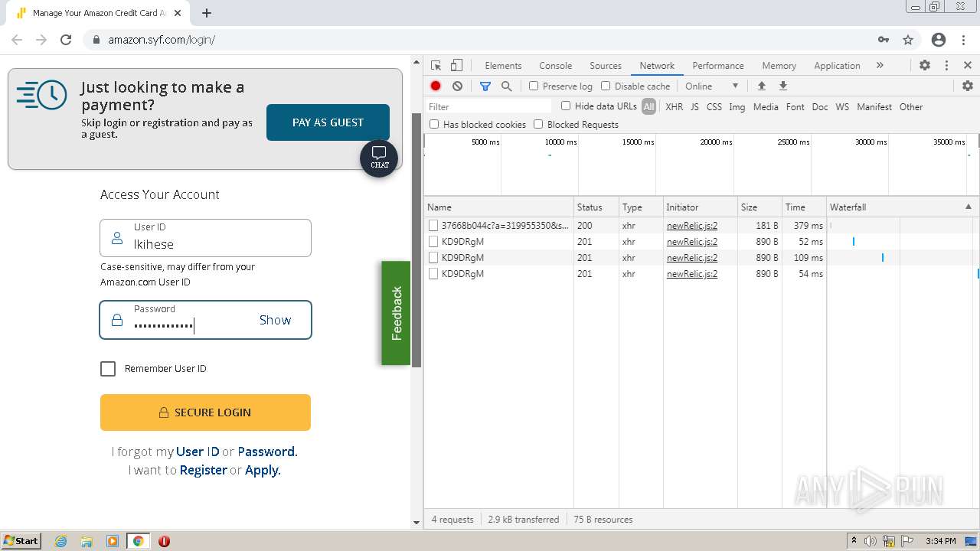Open a new browser tab
Image resolution: width=980 pixels, height=551 pixels.
207,13
